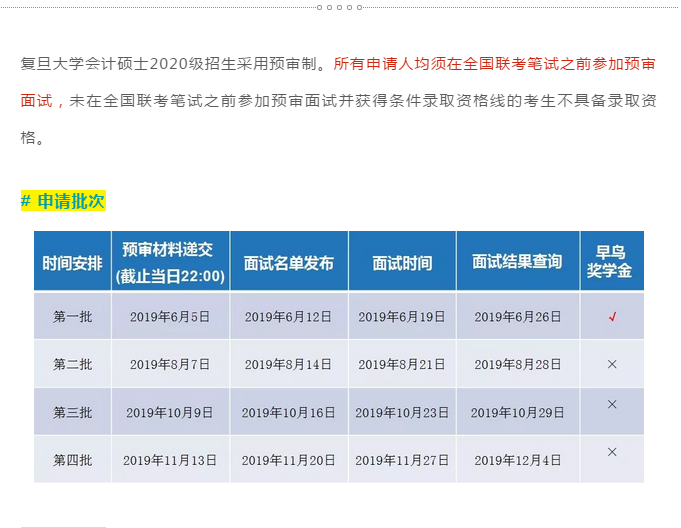The image size is (681, 528).
Task: Click the date cell '2019年10月9日'
Action: coord(170,412)
